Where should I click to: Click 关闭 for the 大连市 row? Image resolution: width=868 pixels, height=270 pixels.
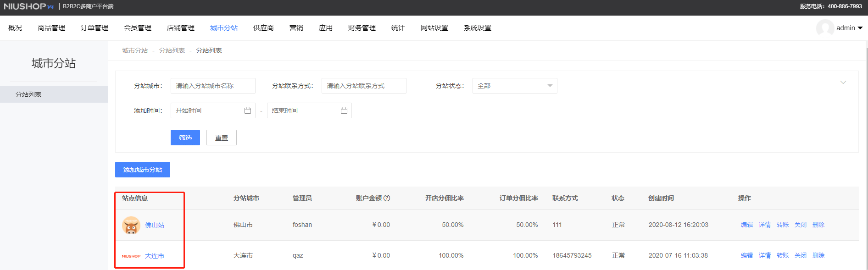(801, 255)
